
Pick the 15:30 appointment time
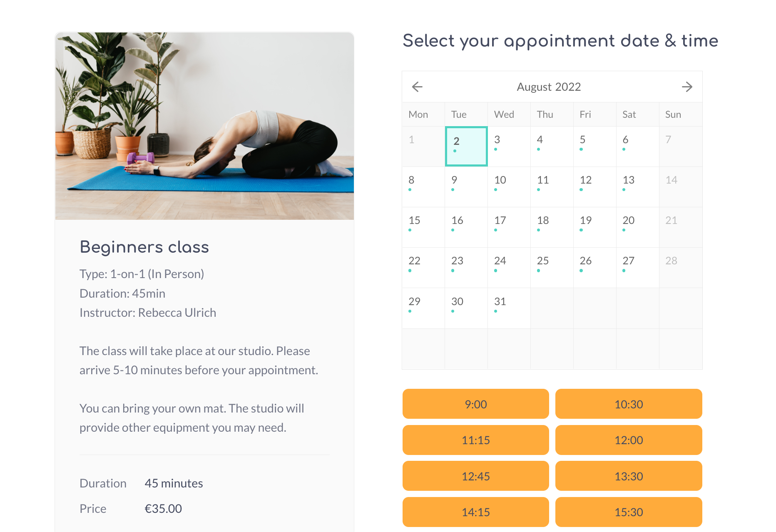tap(629, 512)
